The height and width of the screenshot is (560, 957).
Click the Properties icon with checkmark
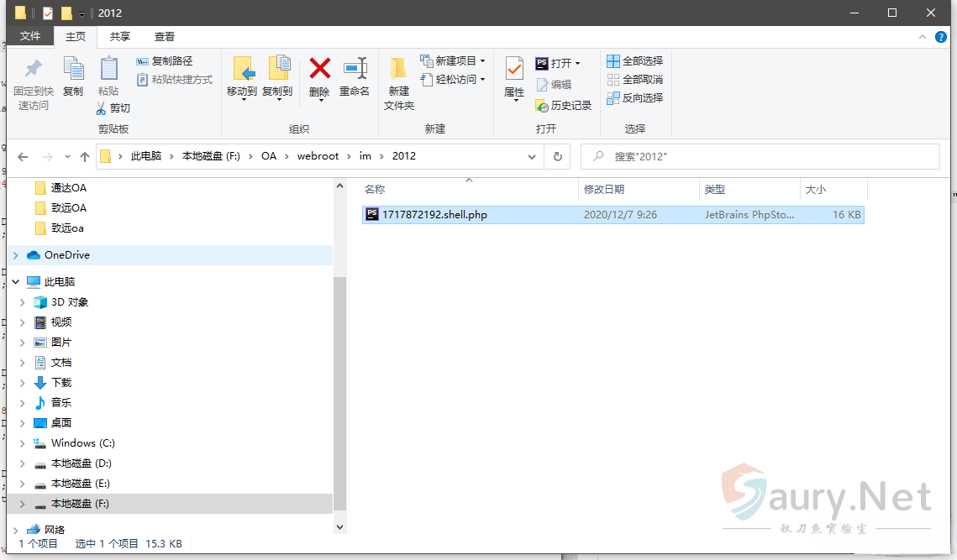(514, 70)
